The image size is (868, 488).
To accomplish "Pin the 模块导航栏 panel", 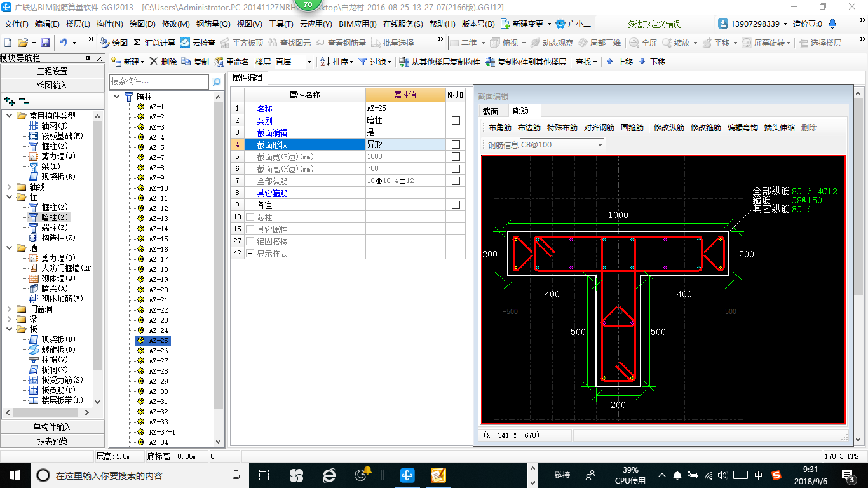I will [88, 58].
